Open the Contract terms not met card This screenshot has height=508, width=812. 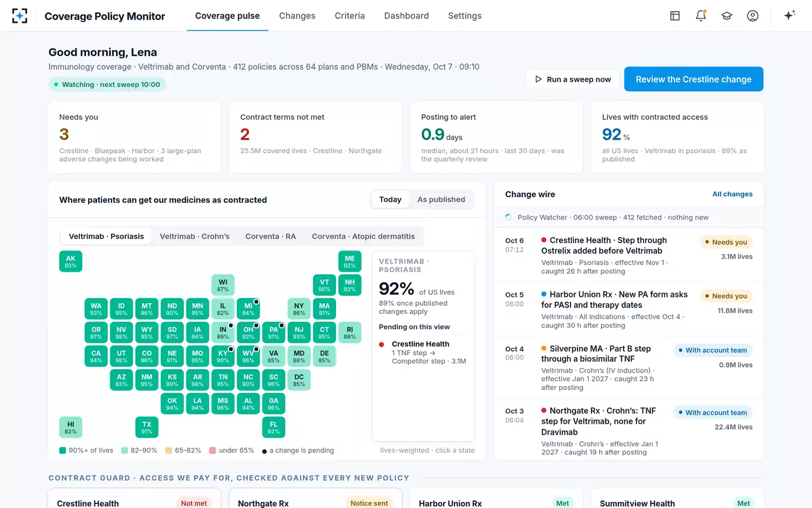click(x=315, y=137)
